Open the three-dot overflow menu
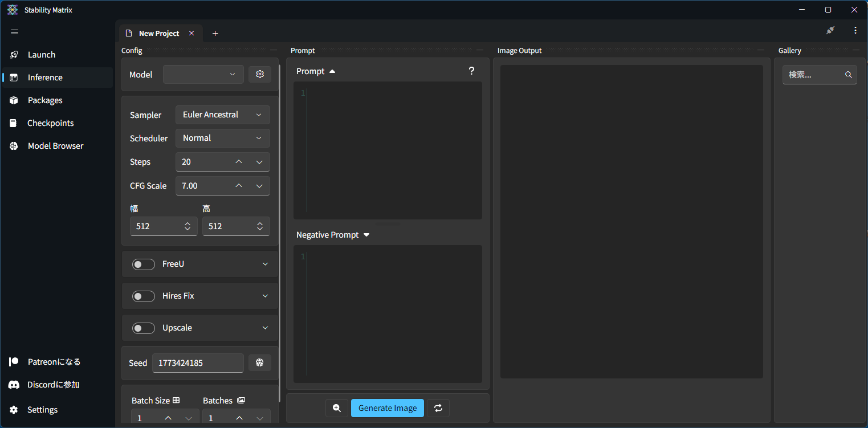This screenshot has width=868, height=428. coord(855,30)
